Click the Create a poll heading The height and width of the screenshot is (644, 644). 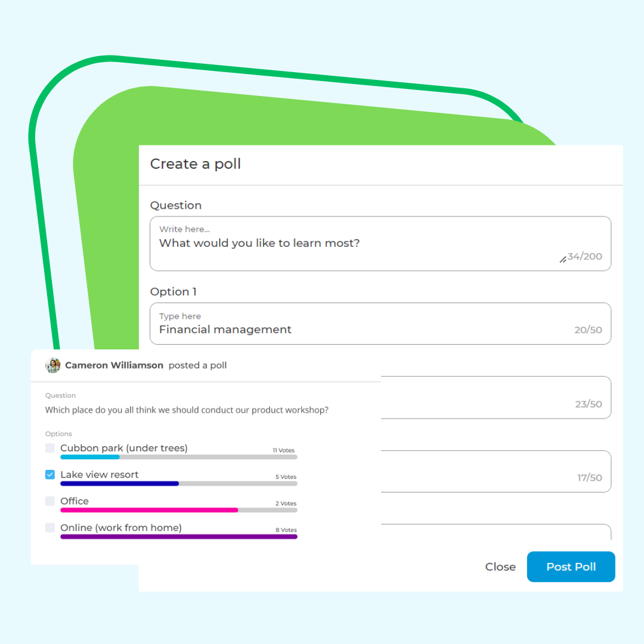[x=196, y=164]
